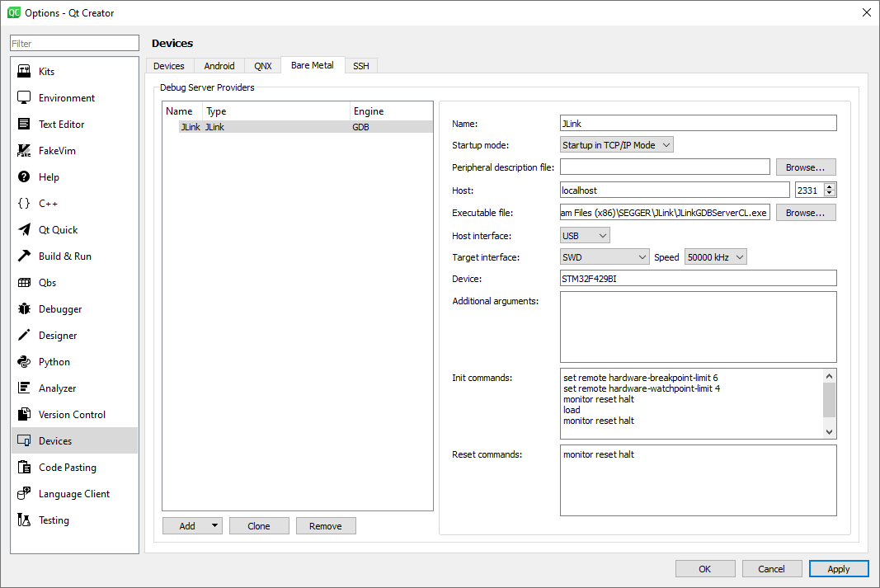Increment the port number with the up stepper
Screen dimensions: 880x588
point(828,186)
